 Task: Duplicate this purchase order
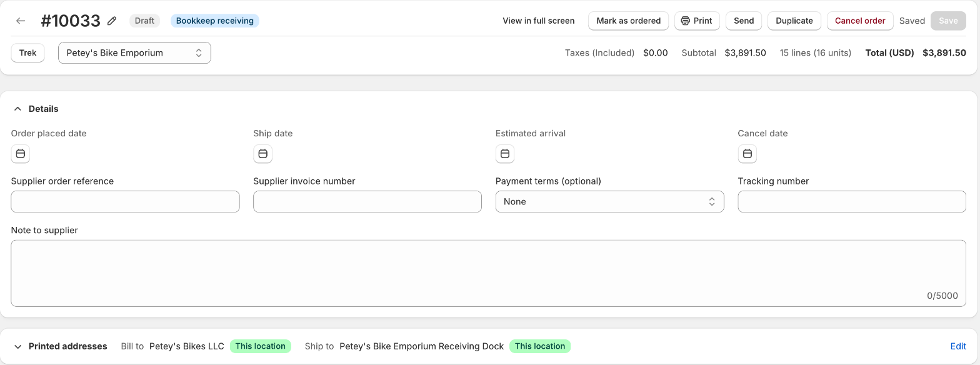click(x=794, y=21)
